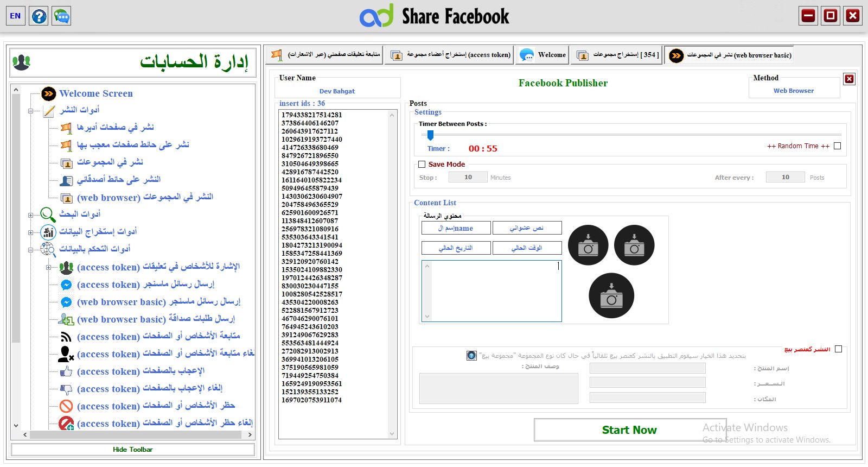Click the location input field

point(648,398)
